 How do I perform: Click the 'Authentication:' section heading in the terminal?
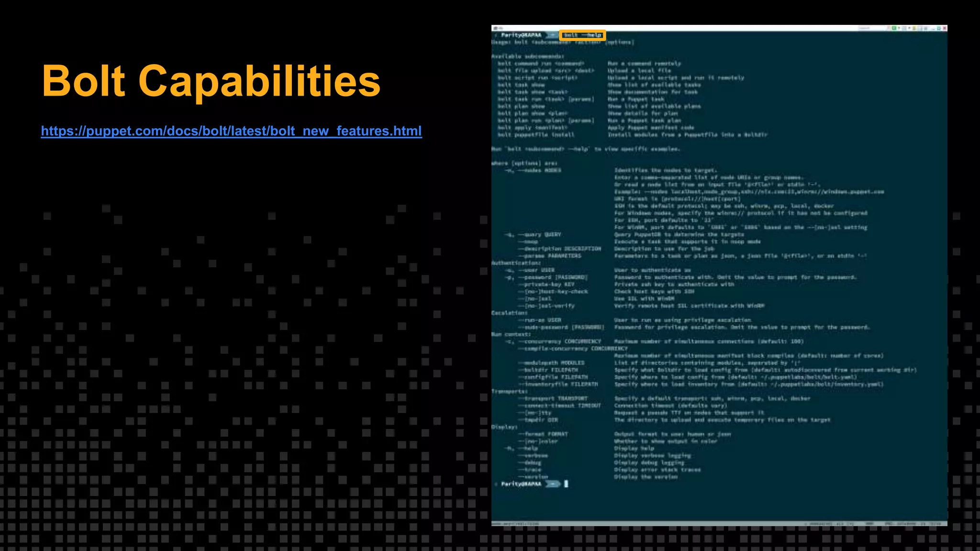point(516,263)
